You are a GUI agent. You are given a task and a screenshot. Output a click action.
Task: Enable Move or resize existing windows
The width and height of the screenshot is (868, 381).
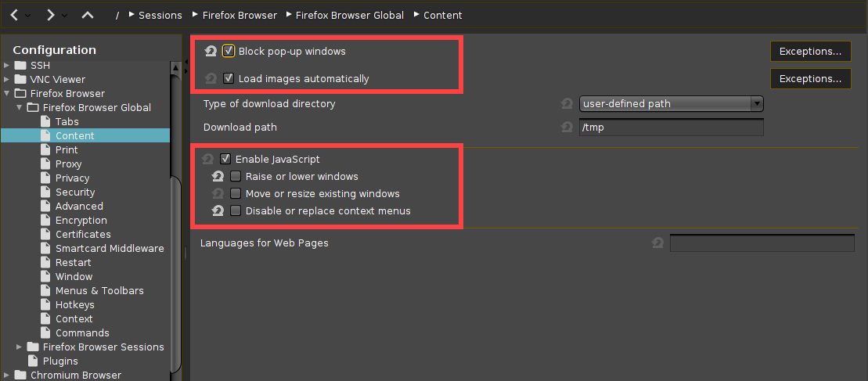(236, 194)
